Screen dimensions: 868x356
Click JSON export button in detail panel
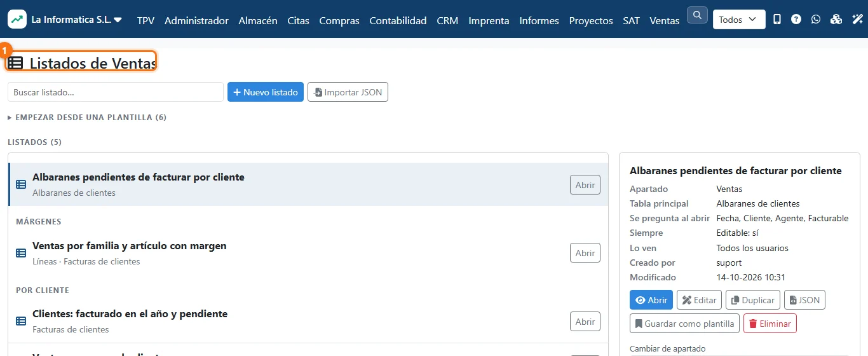(x=804, y=300)
